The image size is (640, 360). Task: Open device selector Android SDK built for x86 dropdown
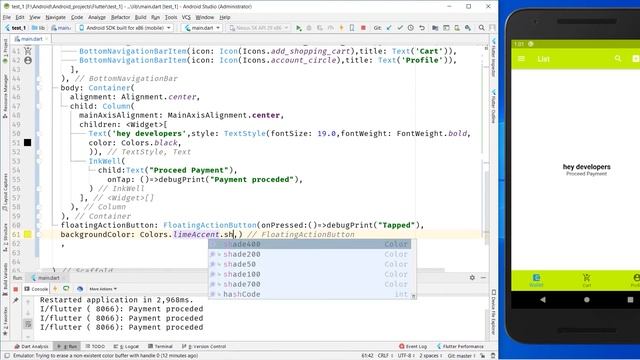pos(125,28)
